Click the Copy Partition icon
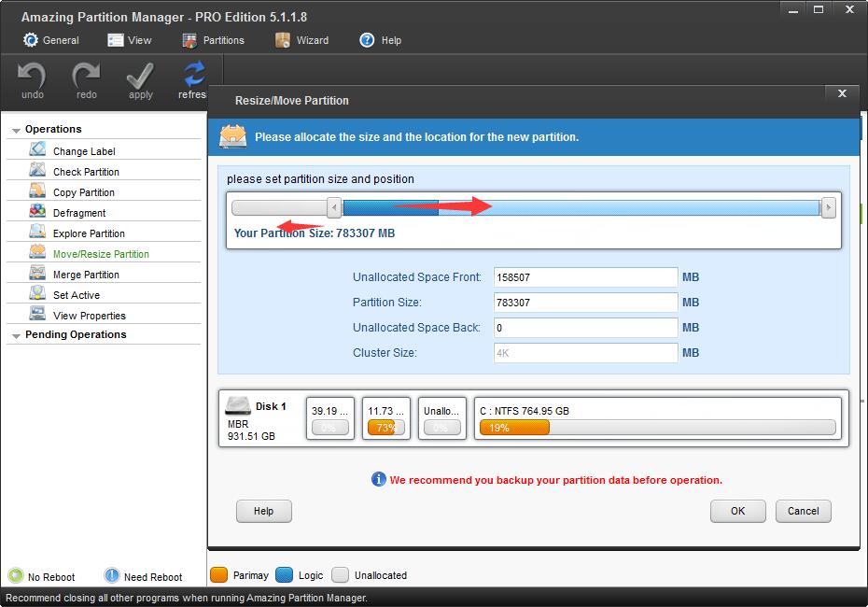The width and height of the screenshot is (868, 607). click(37, 190)
